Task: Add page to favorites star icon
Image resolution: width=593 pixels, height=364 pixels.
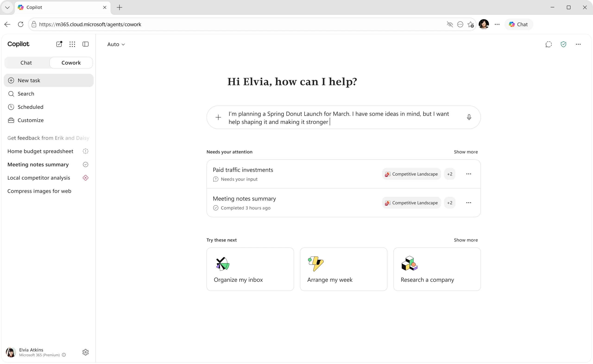Action: [470, 24]
